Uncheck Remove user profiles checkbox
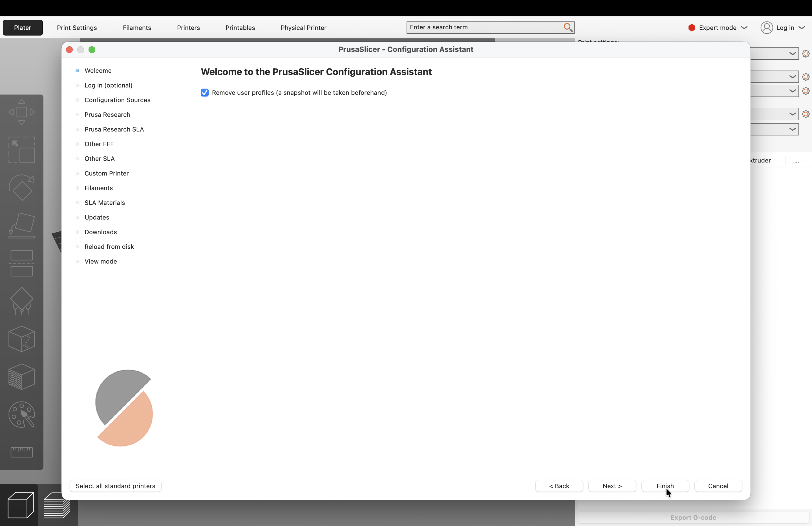Screen dimensions: 812x526 tap(205, 93)
